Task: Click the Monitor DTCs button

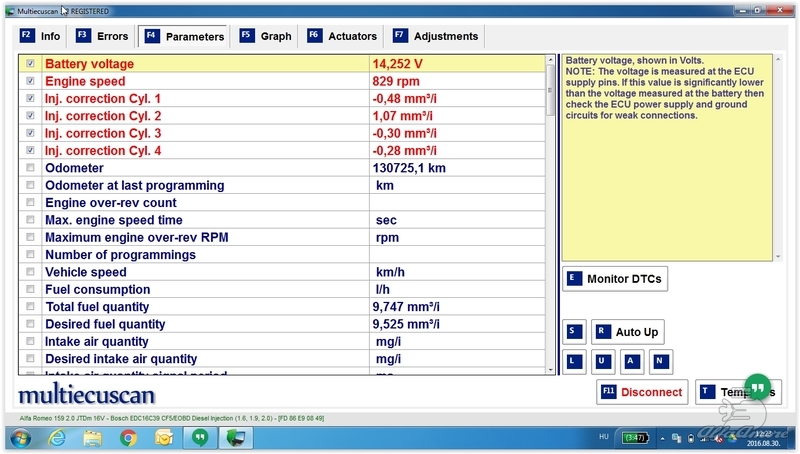Action: pyautogui.click(x=615, y=279)
